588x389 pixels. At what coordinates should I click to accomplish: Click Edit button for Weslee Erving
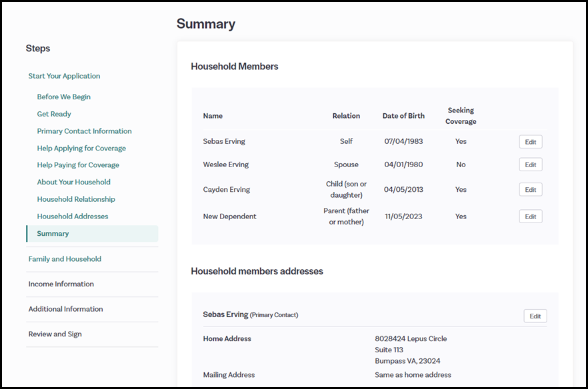pyautogui.click(x=530, y=165)
